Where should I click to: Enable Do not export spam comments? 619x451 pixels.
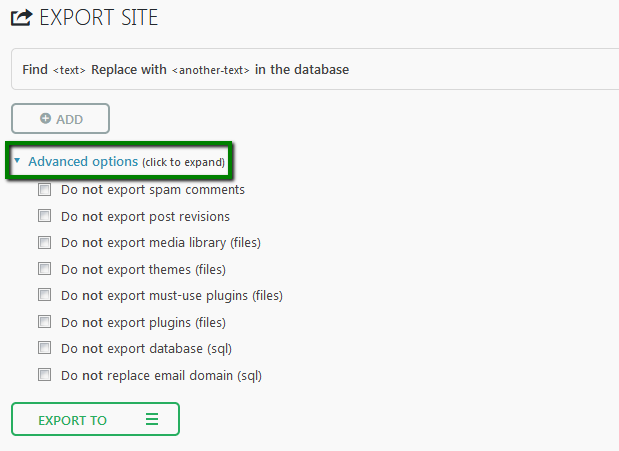point(44,190)
